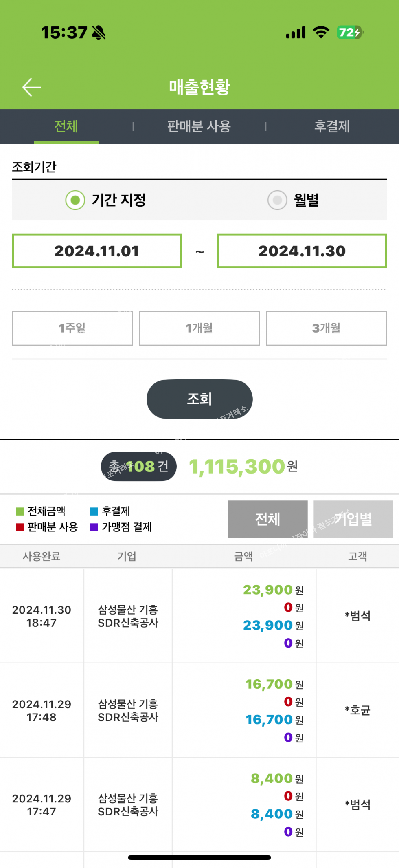Open the 후결제 tab
Image resolution: width=399 pixels, height=868 pixels.
coord(332,126)
